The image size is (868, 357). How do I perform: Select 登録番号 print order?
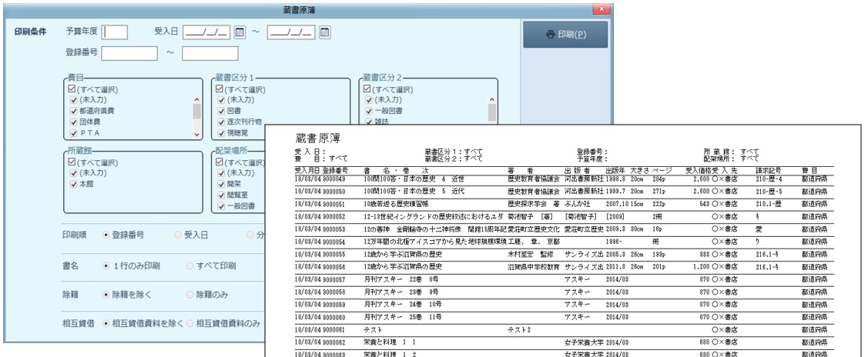click(106, 235)
